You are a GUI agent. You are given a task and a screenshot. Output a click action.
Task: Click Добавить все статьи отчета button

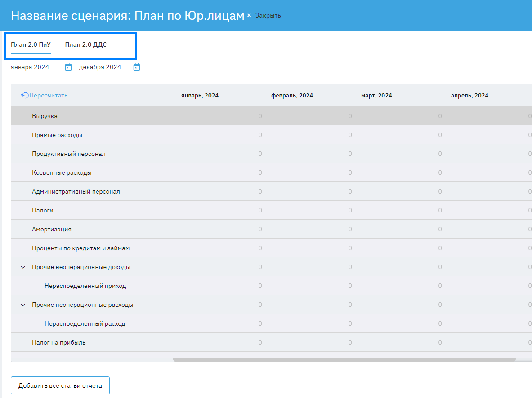[x=60, y=385]
